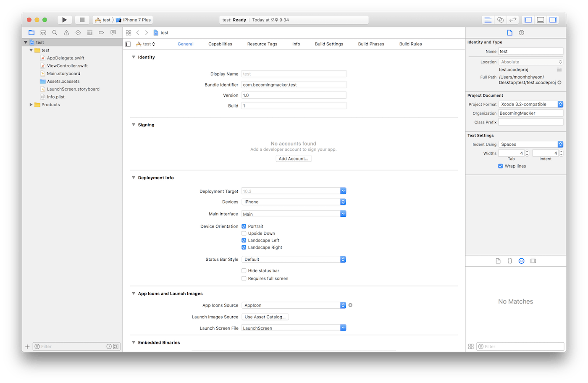
Task: Switch to the Build Phases tab
Action: tap(371, 44)
